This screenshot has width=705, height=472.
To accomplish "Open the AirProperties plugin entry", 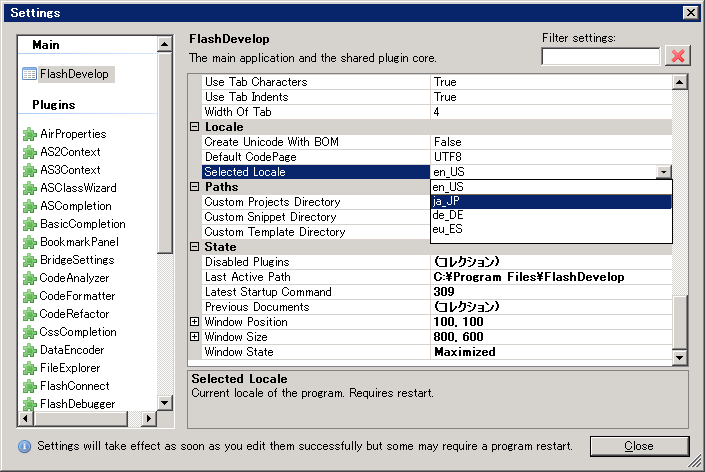I will [x=72, y=134].
